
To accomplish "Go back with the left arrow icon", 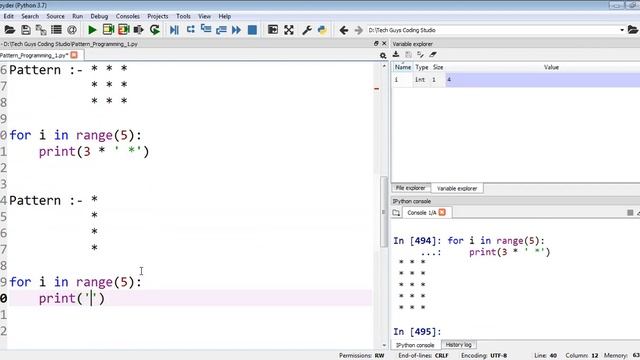I will [344, 30].
